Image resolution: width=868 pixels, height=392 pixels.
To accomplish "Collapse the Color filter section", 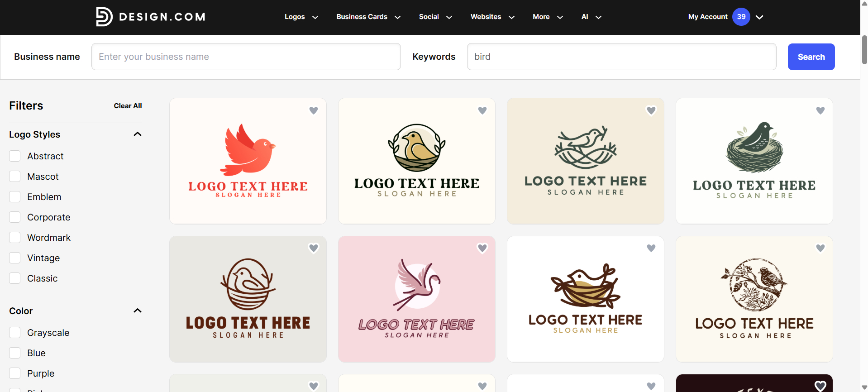I will coord(138,311).
